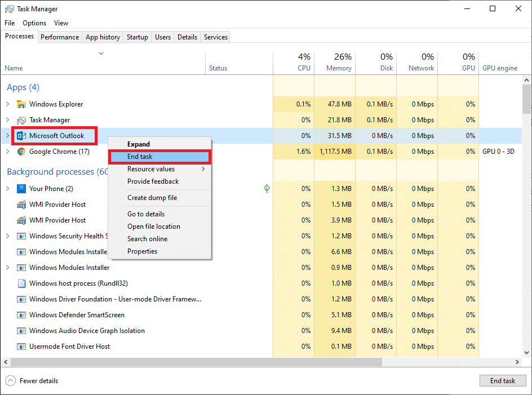Click the Task Manager process icon
This screenshot has width=532, height=395.
pos(21,120)
